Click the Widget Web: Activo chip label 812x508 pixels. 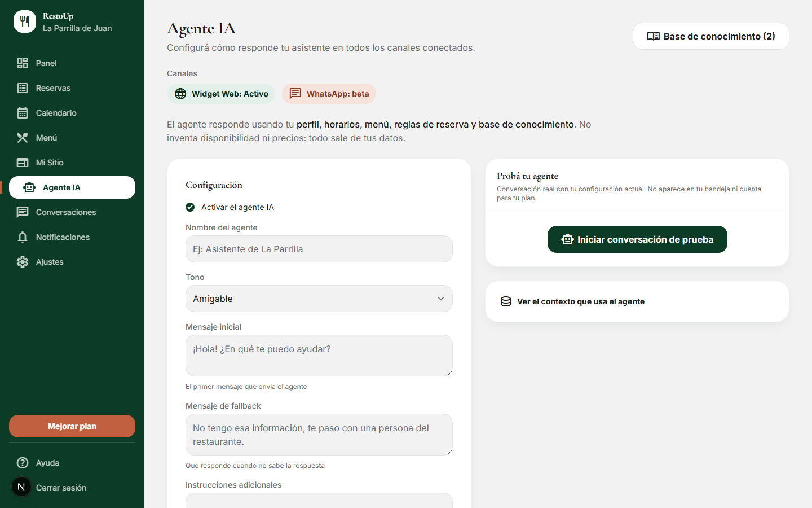(230, 94)
